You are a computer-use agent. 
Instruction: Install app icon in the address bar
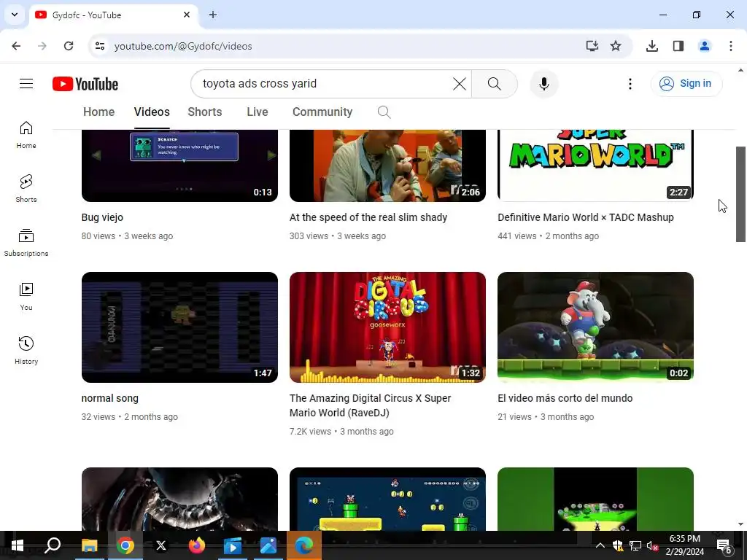pyautogui.click(x=592, y=46)
